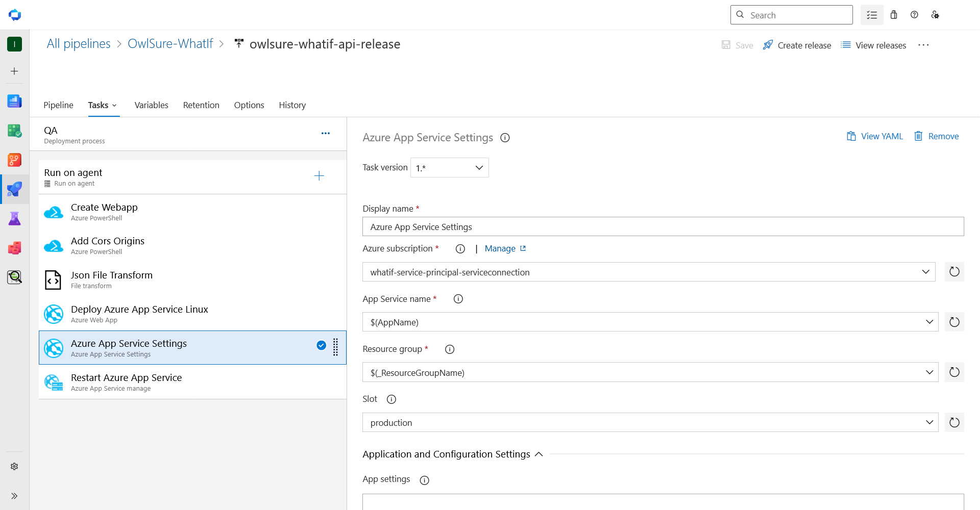Open the work items list icon

click(872, 15)
